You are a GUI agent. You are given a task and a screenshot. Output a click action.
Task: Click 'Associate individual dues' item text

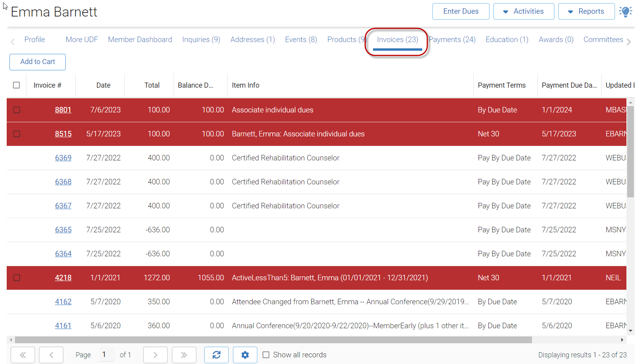pos(273,110)
